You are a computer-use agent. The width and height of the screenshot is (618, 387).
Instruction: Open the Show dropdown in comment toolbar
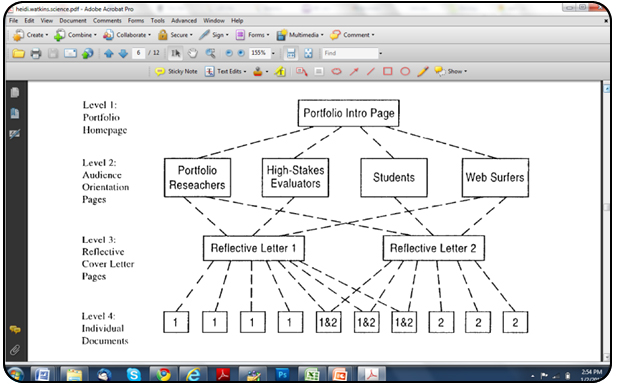click(x=451, y=71)
